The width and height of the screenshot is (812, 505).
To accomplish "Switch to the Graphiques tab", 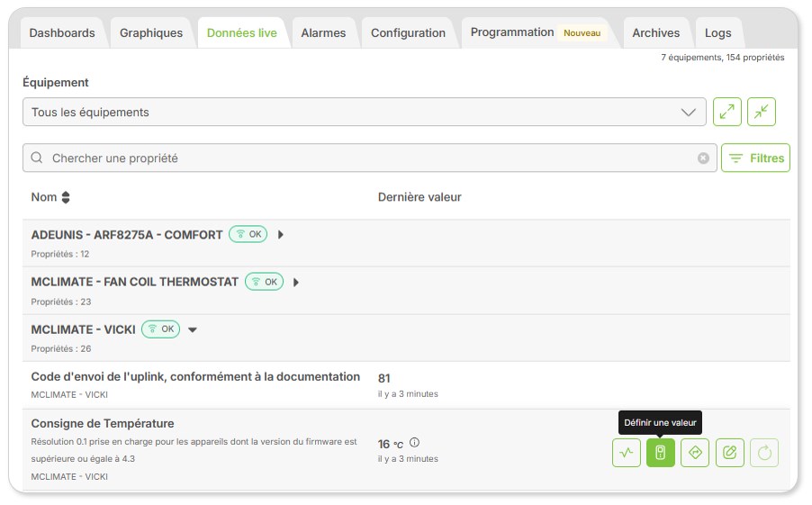I will [151, 32].
